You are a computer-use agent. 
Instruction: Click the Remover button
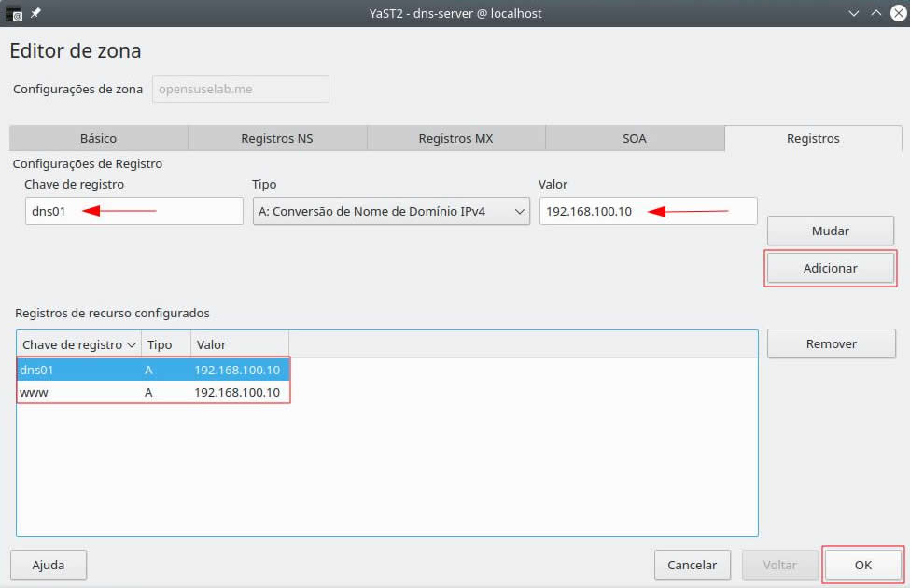831,343
